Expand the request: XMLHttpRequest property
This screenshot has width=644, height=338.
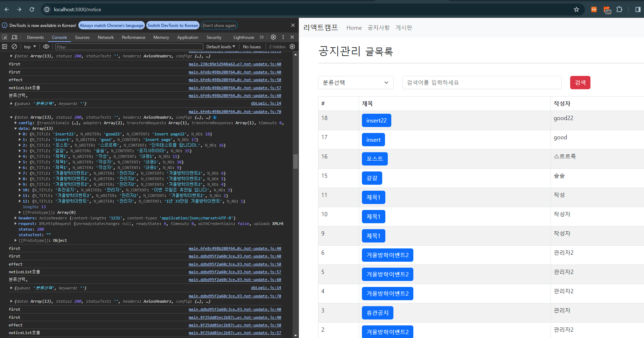pyautogui.click(x=16, y=224)
